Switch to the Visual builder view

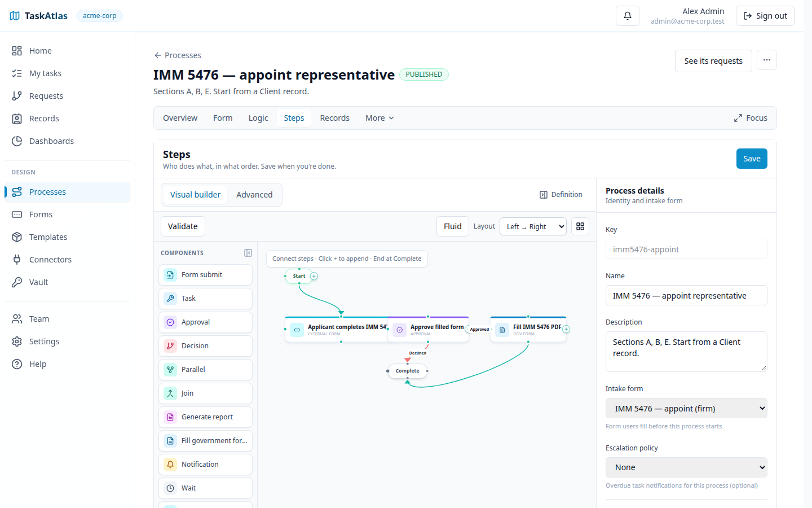coord(195,195)
